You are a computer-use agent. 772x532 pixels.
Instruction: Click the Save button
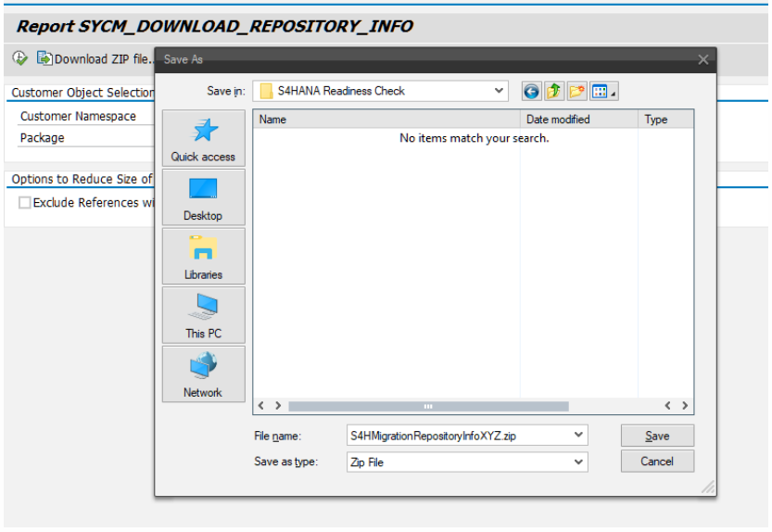[x=657, y=436]
